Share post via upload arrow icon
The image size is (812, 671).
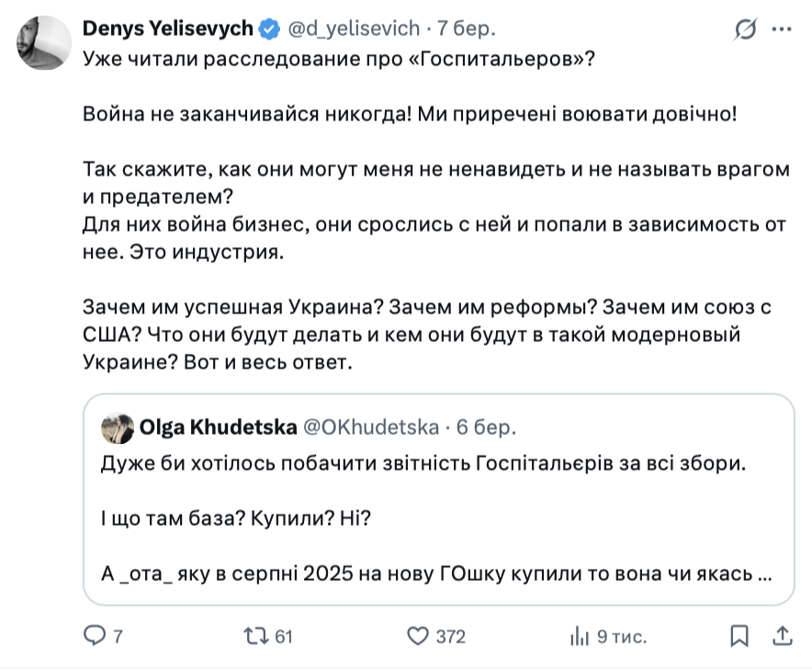(782, 635)
